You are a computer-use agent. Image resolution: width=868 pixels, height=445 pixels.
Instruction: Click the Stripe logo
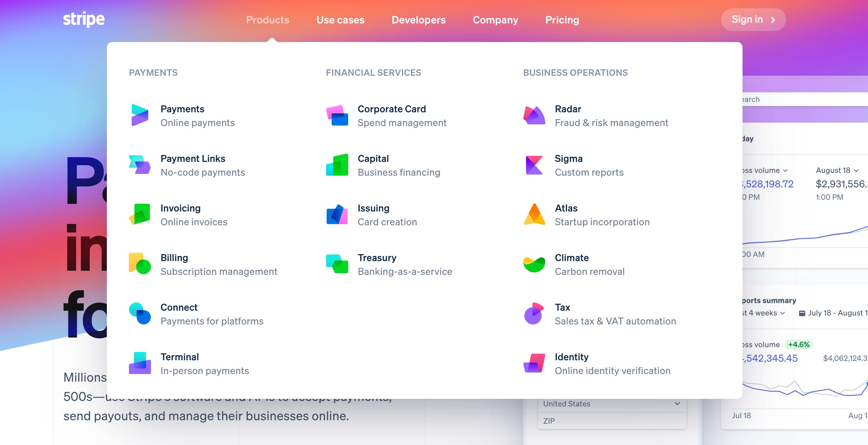84,19
